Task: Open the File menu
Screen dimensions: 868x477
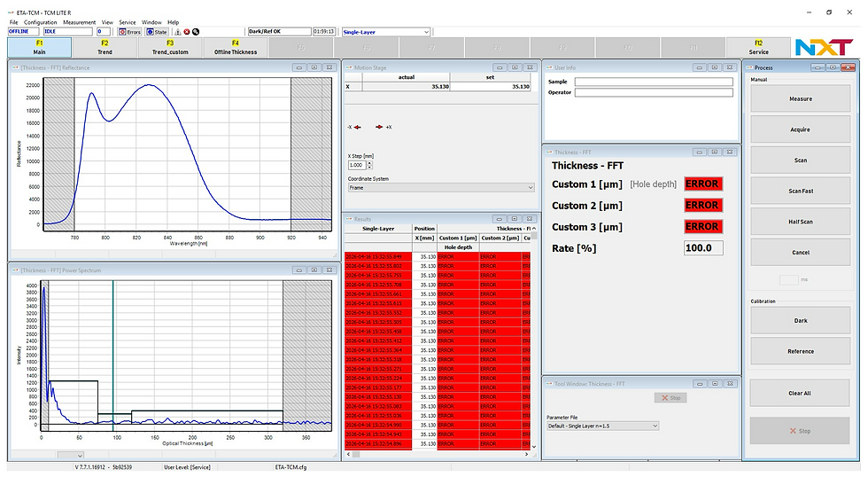Action: 14,22
